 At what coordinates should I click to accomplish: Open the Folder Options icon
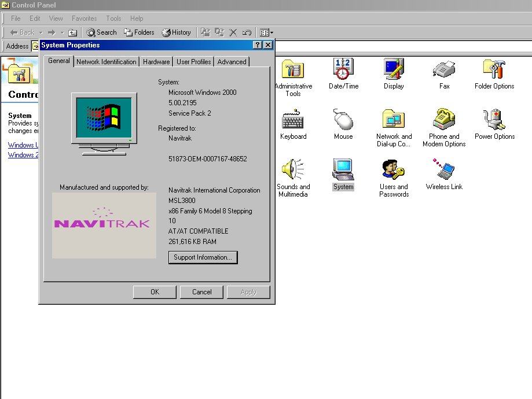click(x=494, y=70)
